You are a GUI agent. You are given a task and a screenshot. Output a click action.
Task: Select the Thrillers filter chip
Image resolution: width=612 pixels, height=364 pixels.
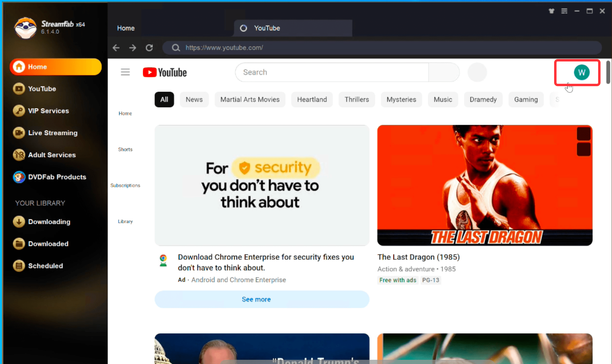coord(357,99)
